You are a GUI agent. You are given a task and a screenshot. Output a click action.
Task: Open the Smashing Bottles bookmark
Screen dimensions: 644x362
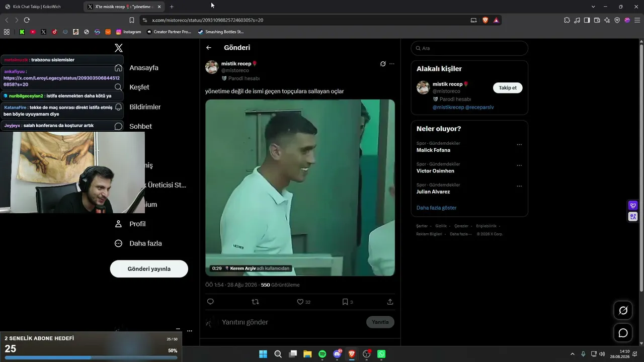221,32
